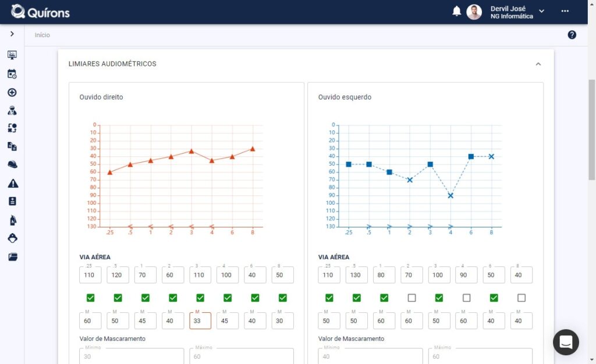596x364 pixels.
Task: Edit right ear Via Aérea frequency 4 field (100)
Action: (x=228, y=275)
